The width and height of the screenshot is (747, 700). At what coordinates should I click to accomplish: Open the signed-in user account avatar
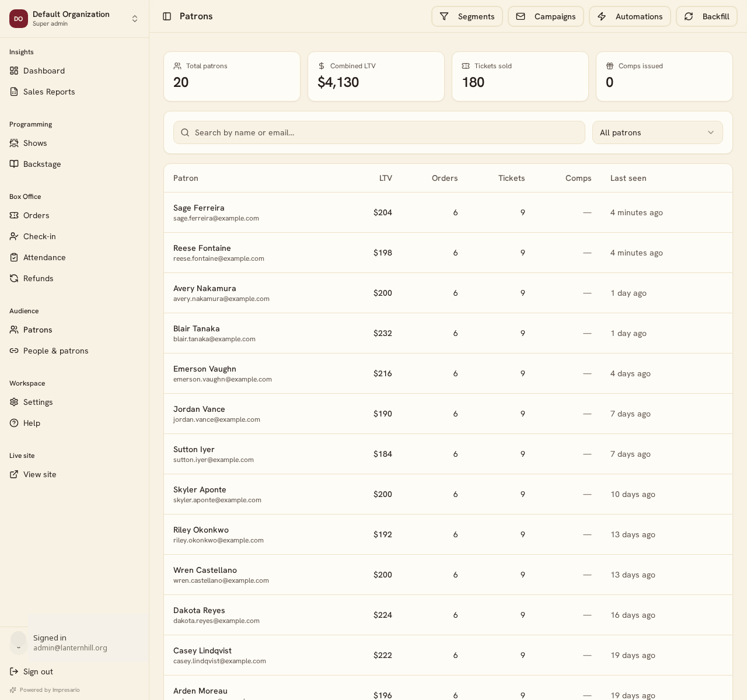19,643
